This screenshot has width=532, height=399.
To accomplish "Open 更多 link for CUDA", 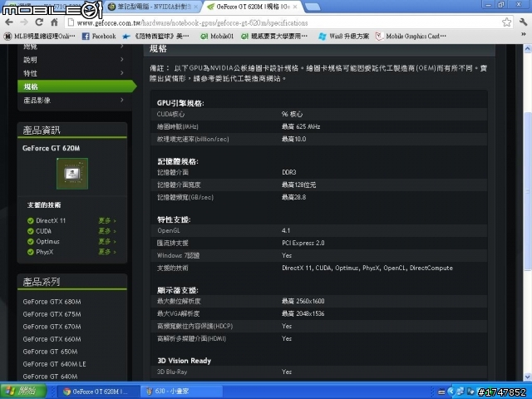I will 107,231.
